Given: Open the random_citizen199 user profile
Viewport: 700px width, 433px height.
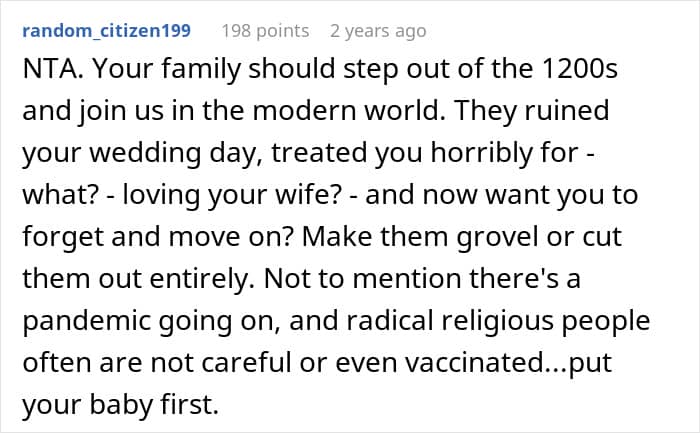Looking at the screenshot, I should point(105,31).
